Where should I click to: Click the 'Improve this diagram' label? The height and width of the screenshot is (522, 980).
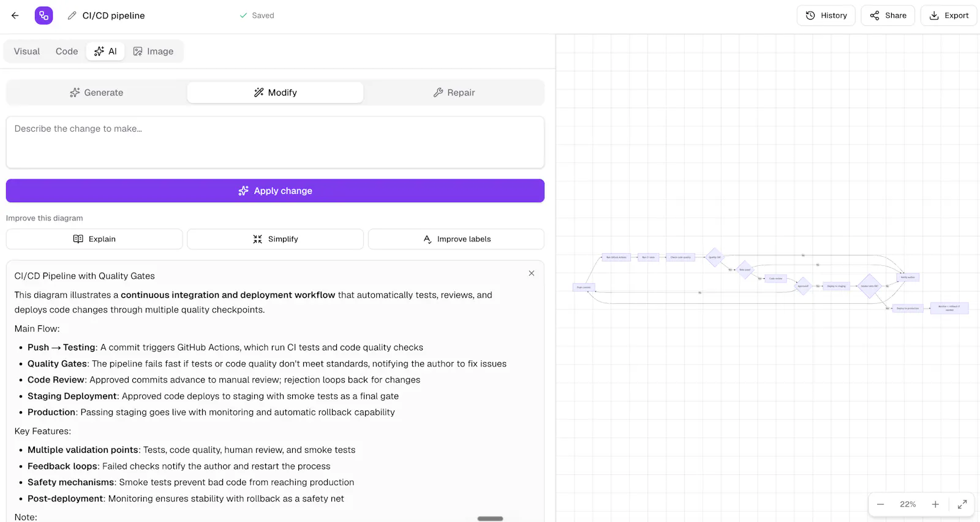click(44, 218)
